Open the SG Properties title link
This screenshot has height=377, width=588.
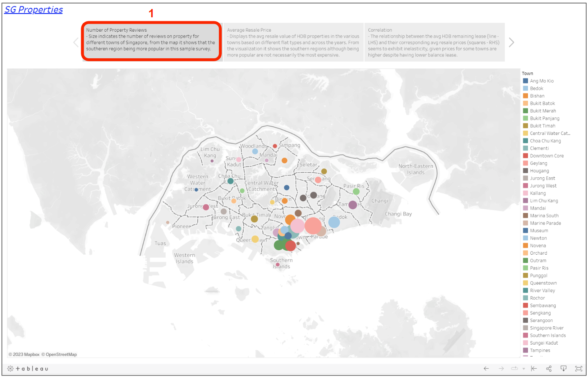pos(33,10)
